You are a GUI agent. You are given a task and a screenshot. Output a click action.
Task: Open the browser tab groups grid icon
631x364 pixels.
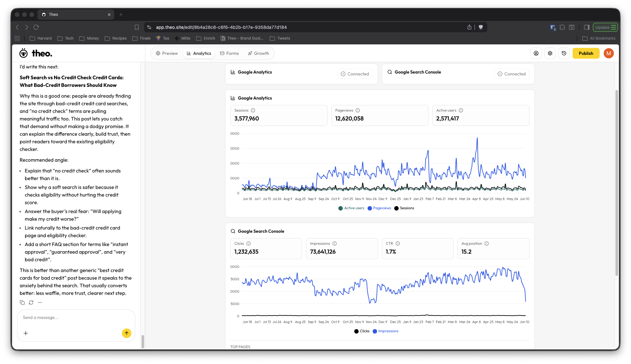pos(17,38)
